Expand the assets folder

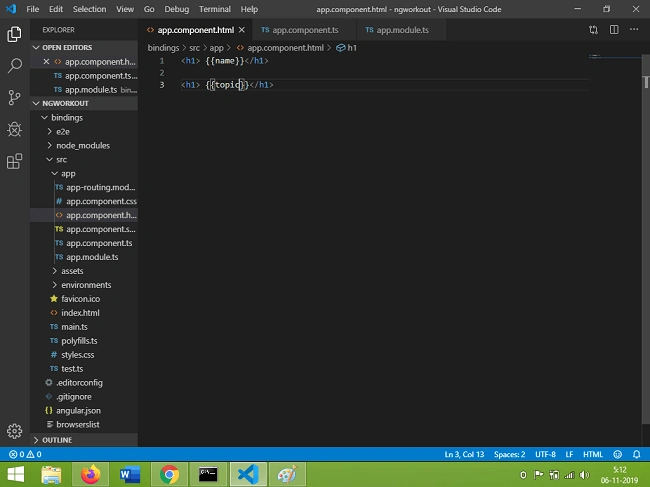72,271
